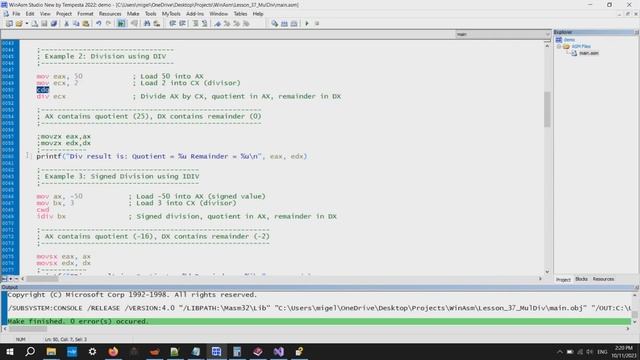
Task: Click the Indent block toolbar icon
Action: pyautogui.click(x=173, y=24)
